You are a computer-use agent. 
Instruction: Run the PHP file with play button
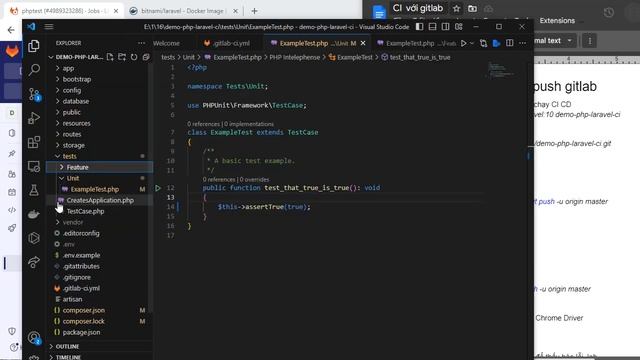coord(463,43)
